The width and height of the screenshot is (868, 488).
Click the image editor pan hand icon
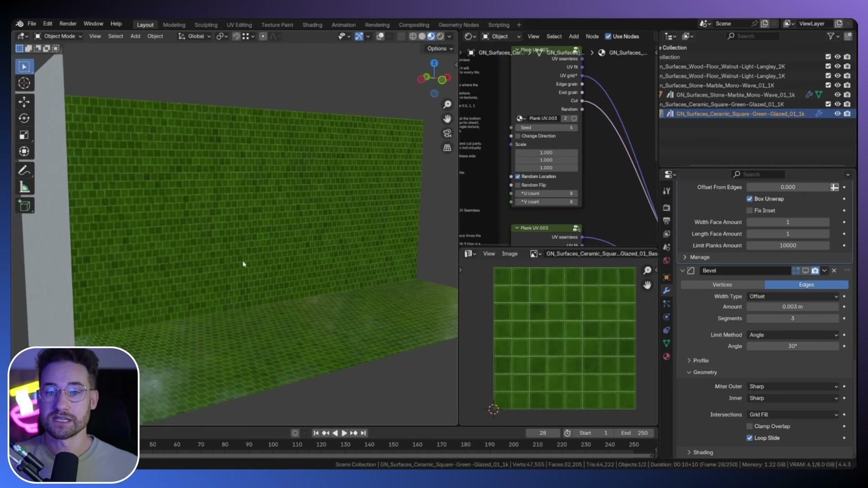click(647, 285)
